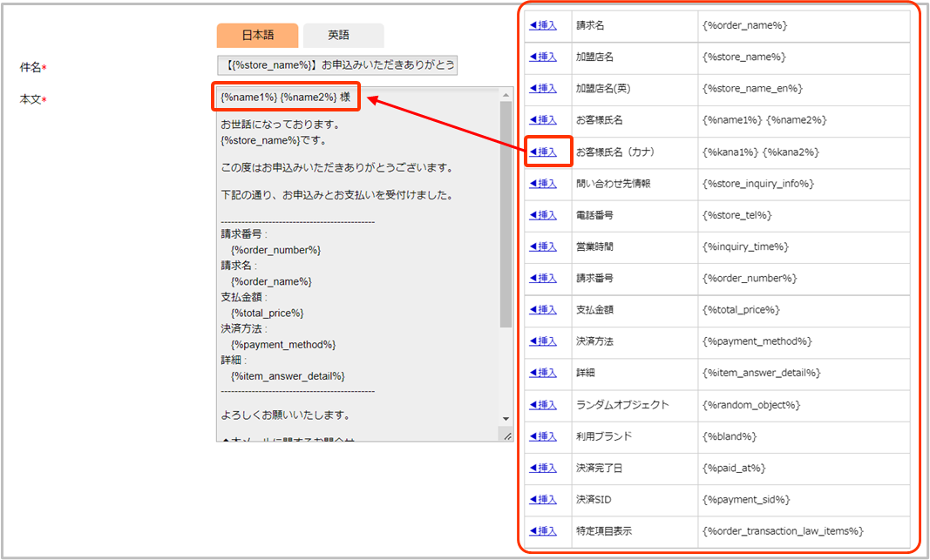This screenshot has width=930, height=560.
Task: Insert the 加盟店名(英) store_name_en variable
Action: [x=543, y=88]
